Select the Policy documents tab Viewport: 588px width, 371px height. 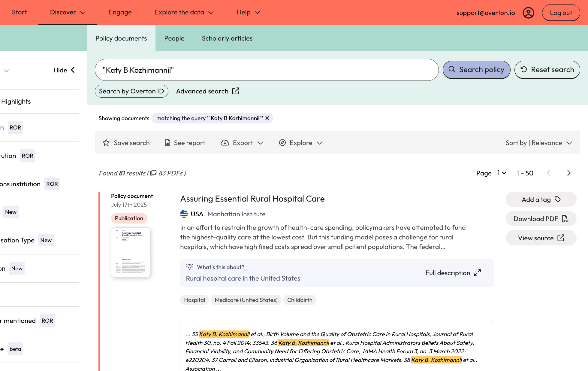(x=121, y=38)
